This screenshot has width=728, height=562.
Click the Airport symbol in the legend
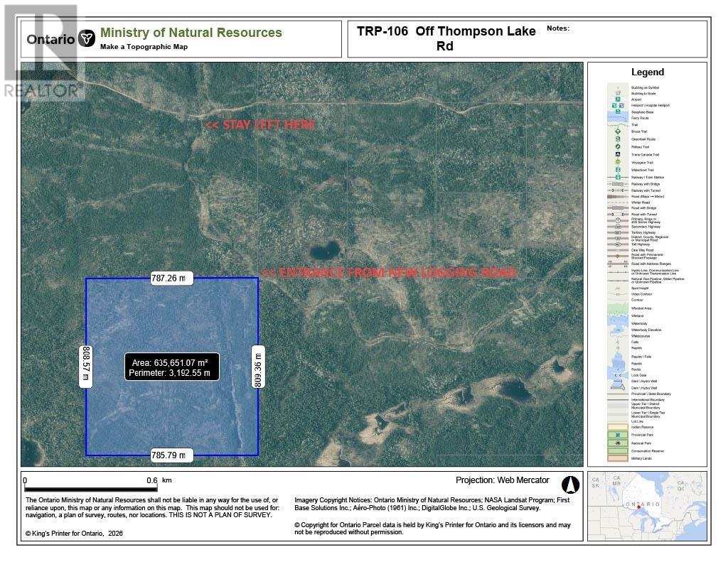(618, 99)
